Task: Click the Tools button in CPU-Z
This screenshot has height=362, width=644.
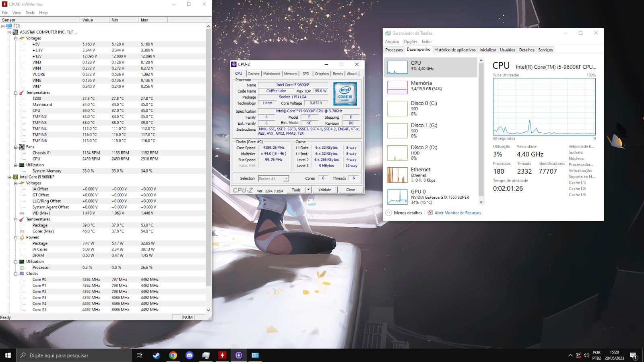Action: [296, 190]
